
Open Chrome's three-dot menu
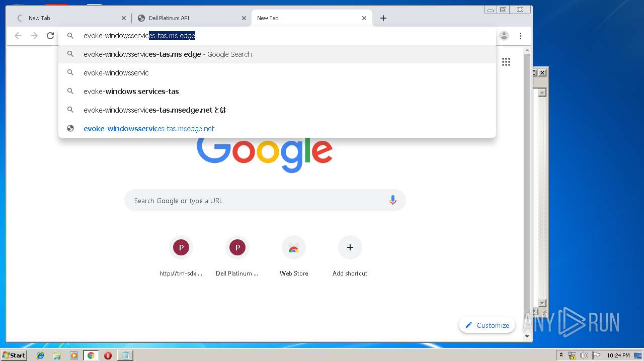(520, 36)
